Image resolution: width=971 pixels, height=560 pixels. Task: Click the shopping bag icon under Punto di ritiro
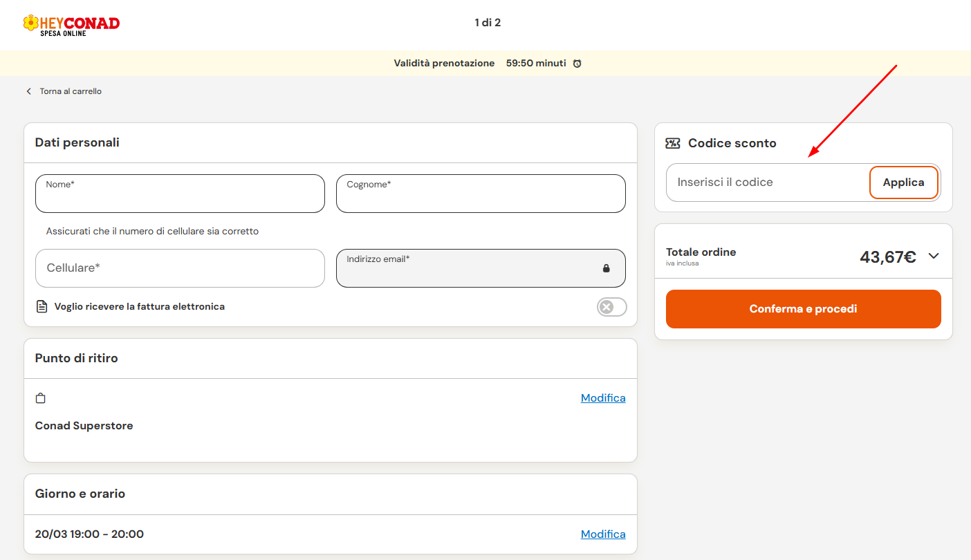tap(41, 398)
